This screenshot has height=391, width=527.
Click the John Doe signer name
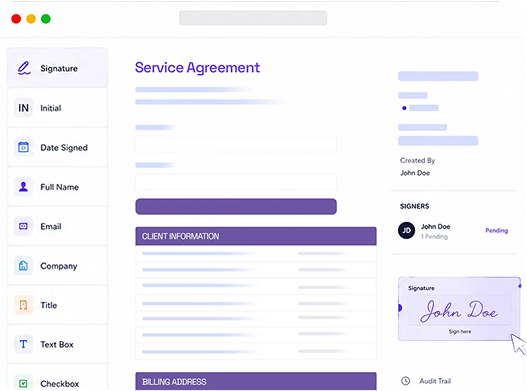coord(436,226)
